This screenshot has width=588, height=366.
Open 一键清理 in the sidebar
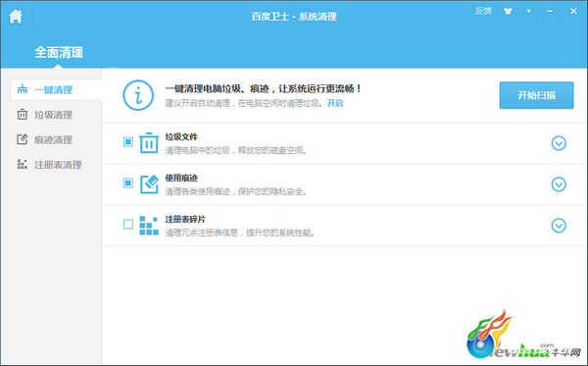click(x=56, y=89)
